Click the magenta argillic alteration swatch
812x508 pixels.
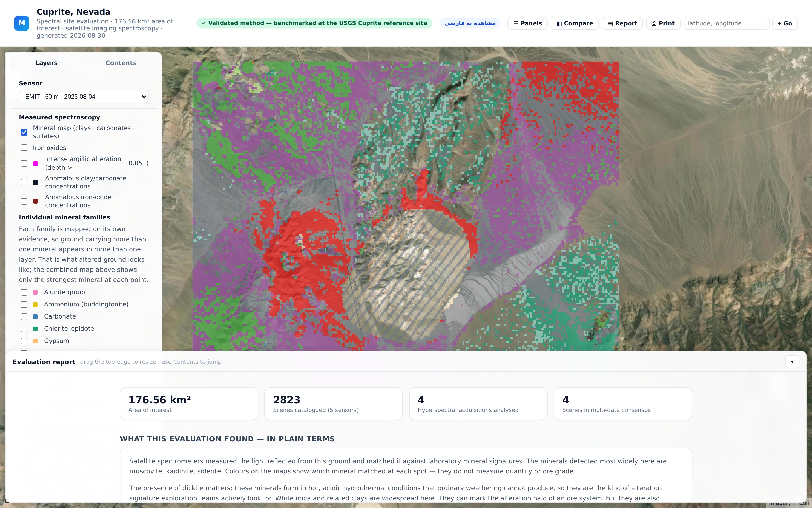click(36, 163)
